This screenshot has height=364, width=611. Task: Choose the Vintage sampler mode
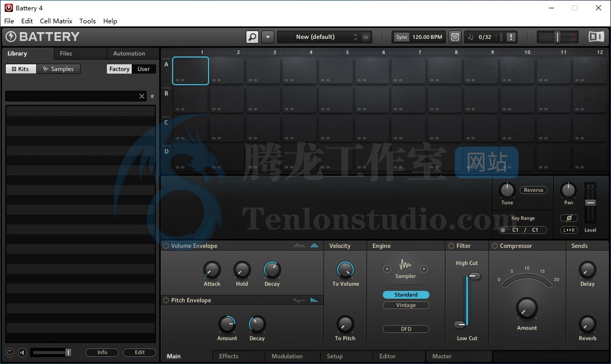click(x=406, y=305)
